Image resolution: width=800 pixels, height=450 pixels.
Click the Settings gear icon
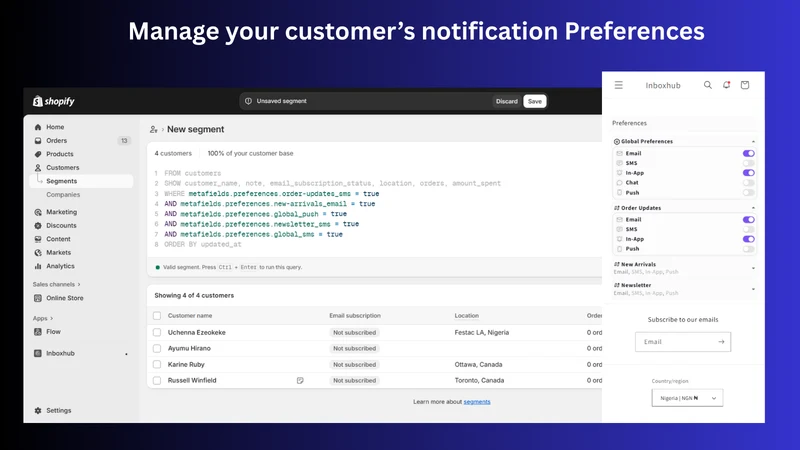tap(38, 410)
